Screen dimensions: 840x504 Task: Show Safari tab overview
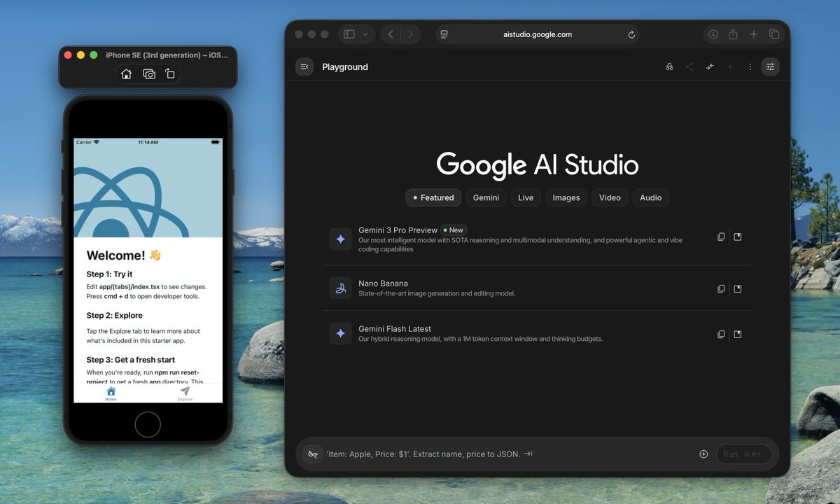[773, 34]
